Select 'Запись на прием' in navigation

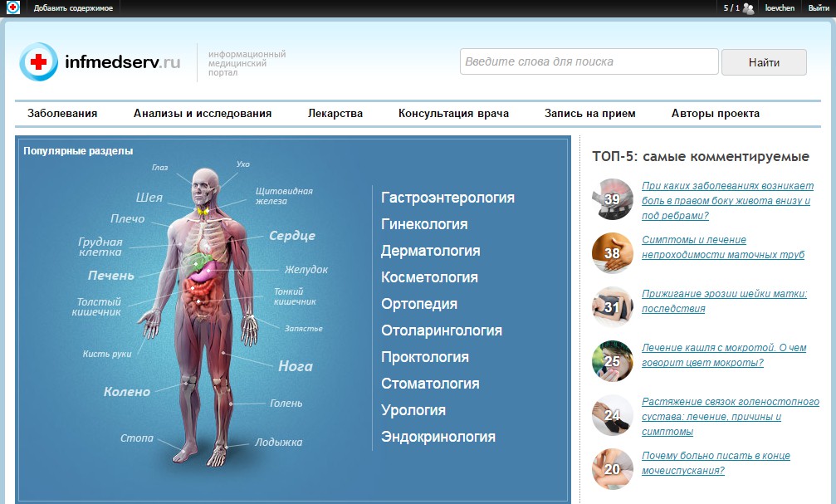pos(590,113)
